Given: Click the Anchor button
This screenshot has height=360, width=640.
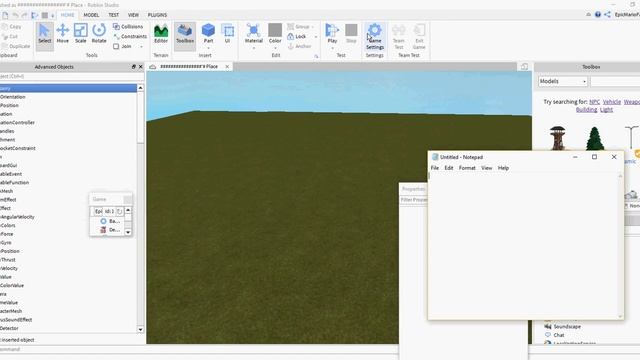Looking at the screenshot, I should click(300, 46).
